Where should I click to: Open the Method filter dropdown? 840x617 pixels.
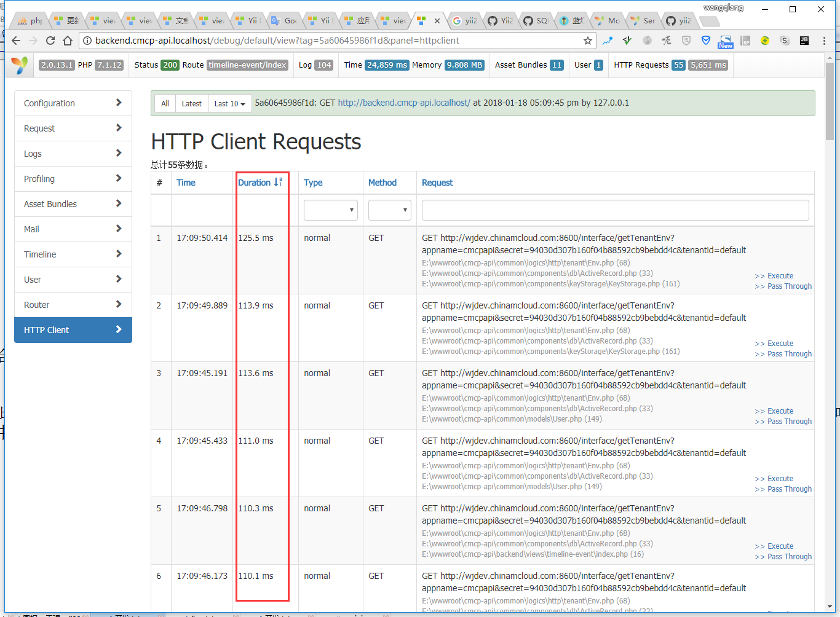(389, 210)
